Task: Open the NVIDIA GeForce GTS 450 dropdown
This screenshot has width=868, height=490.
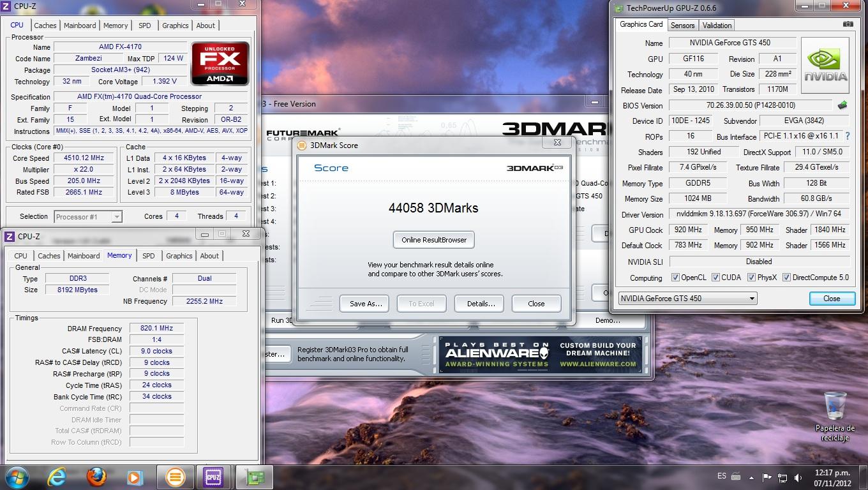Action: (687, 298)
